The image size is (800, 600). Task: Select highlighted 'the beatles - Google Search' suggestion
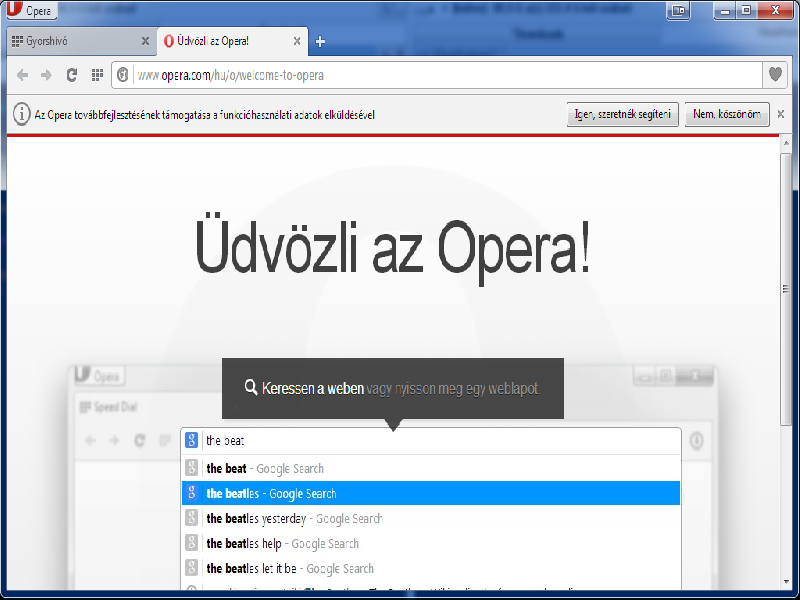point(431,493)
